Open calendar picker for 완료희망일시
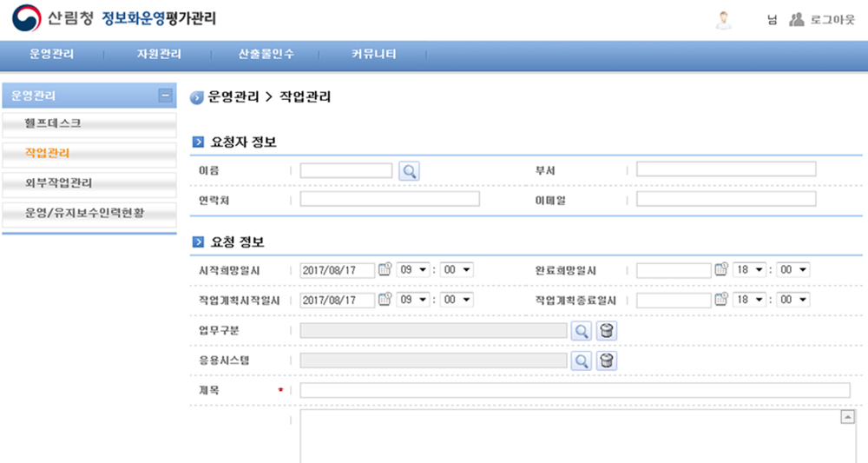Viewport: 868px width, 463px height. tap(720, 270)
